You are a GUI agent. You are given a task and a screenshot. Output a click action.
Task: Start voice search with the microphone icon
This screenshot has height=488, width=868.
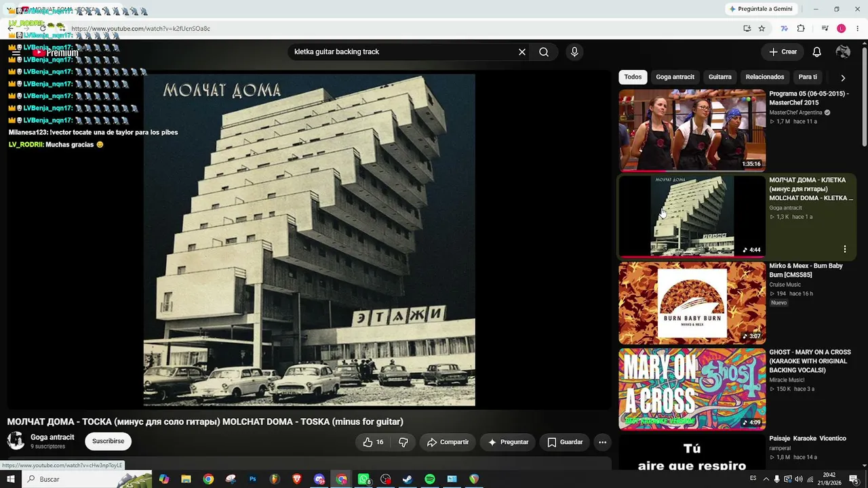pyautogui.click(x=574, y=52)
